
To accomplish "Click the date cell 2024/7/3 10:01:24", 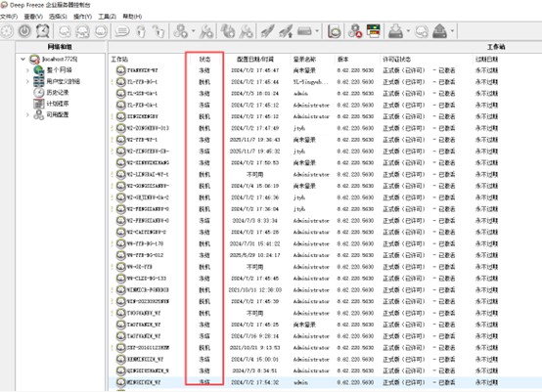I will (x=254, y=93).
